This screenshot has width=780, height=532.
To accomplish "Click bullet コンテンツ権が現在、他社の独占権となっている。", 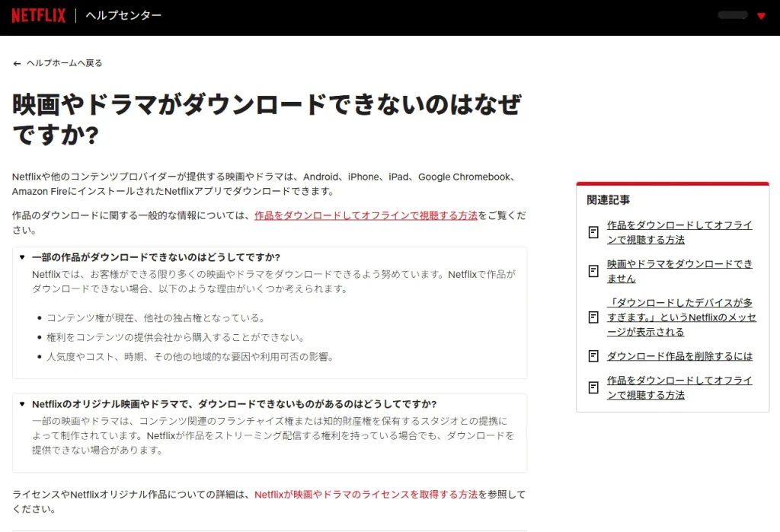I will [x=155, y=317].
